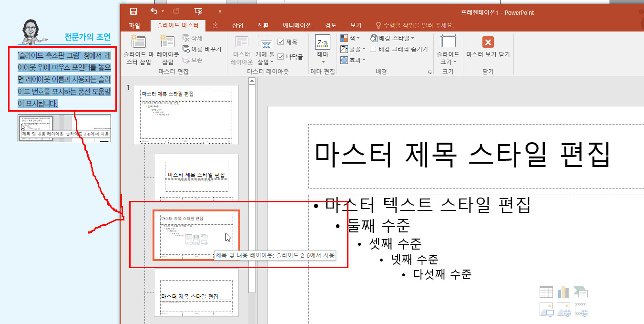Click the Save icon in quick access toolbar
This screenshot has width=644, height=324.
(x=133, y=11)
